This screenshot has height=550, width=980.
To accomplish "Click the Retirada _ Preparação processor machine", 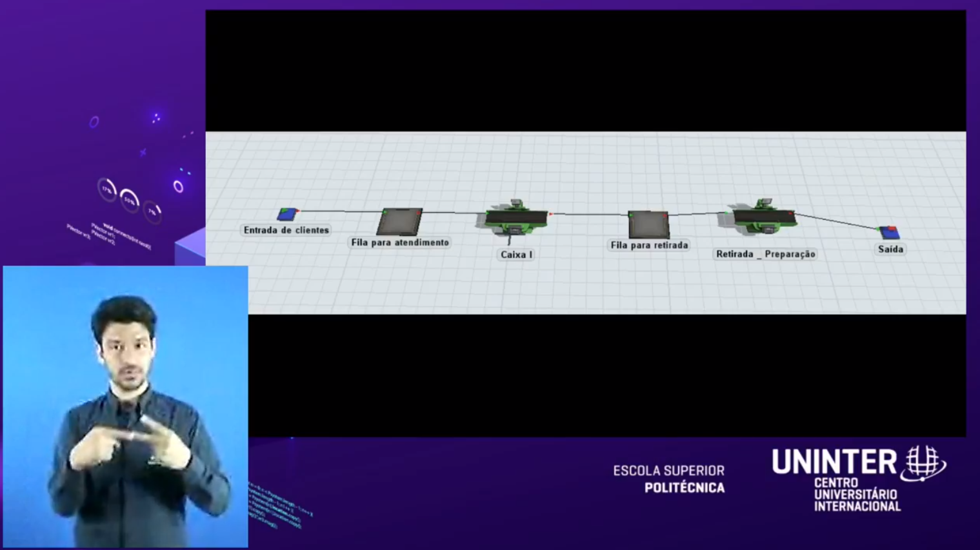I will tap(765, 217).
